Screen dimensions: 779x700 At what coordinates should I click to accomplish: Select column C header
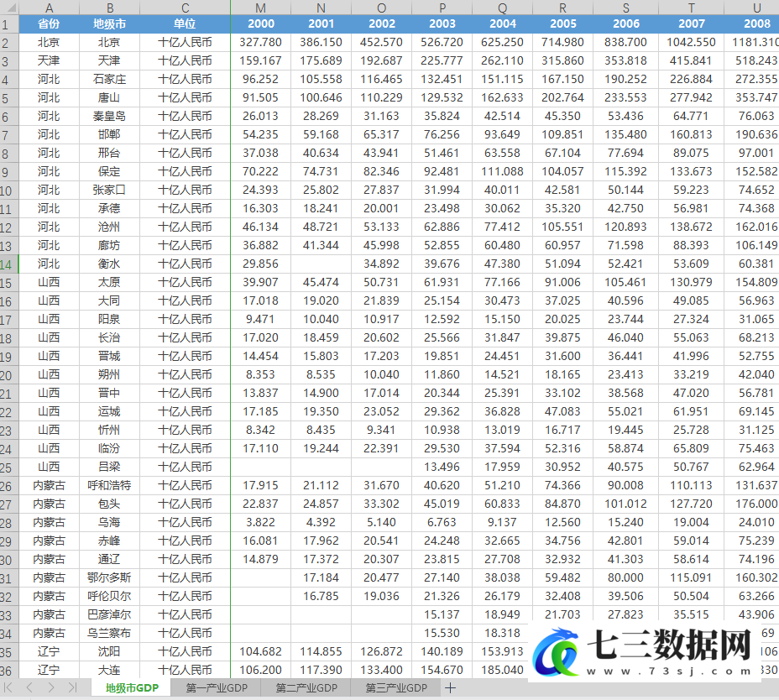[x=185, y=8]
